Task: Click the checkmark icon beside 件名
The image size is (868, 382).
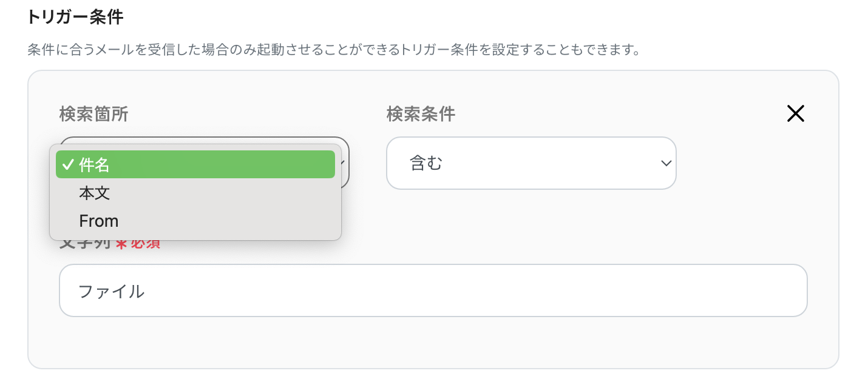Action: point(68,164)
